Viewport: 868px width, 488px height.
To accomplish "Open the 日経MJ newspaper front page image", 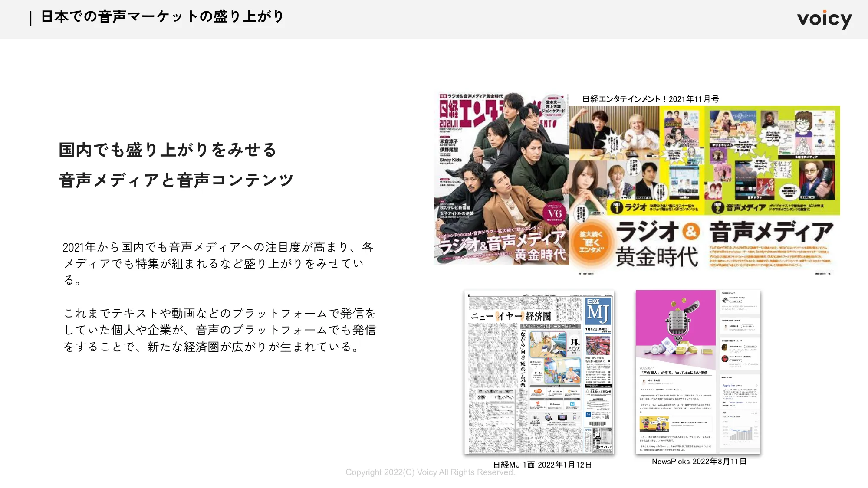I will [539, 372].
